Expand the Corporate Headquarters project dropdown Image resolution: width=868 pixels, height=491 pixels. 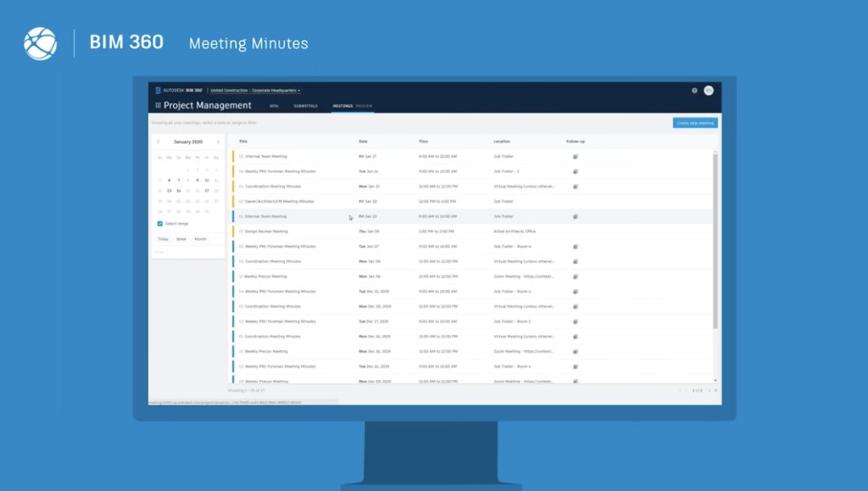click(x=275, y=90)
